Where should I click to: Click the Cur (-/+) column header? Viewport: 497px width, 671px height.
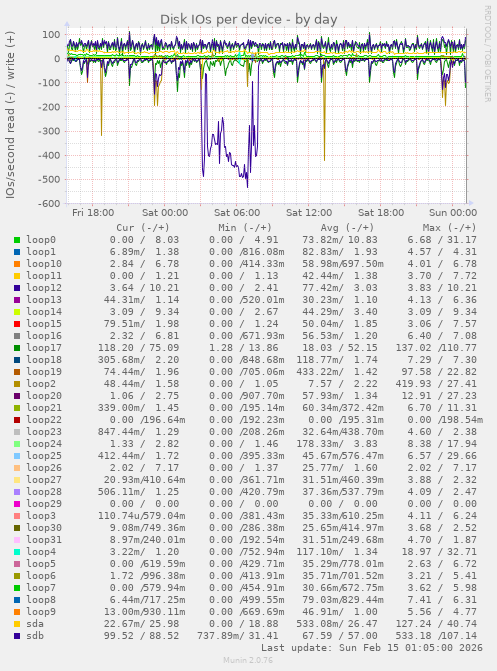[143, 228]
